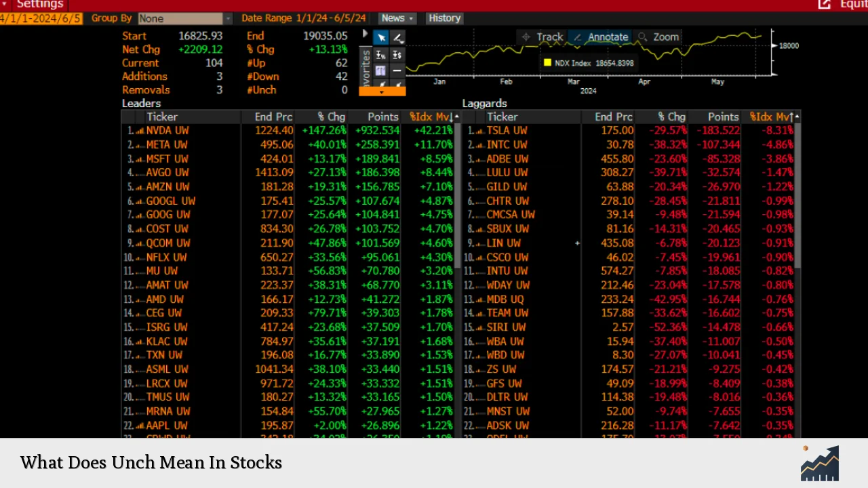Image resolution: width=868 pixels, height=488 pixels.
Task: Open the Settings dropdown arrow
Action: (4, 4)
